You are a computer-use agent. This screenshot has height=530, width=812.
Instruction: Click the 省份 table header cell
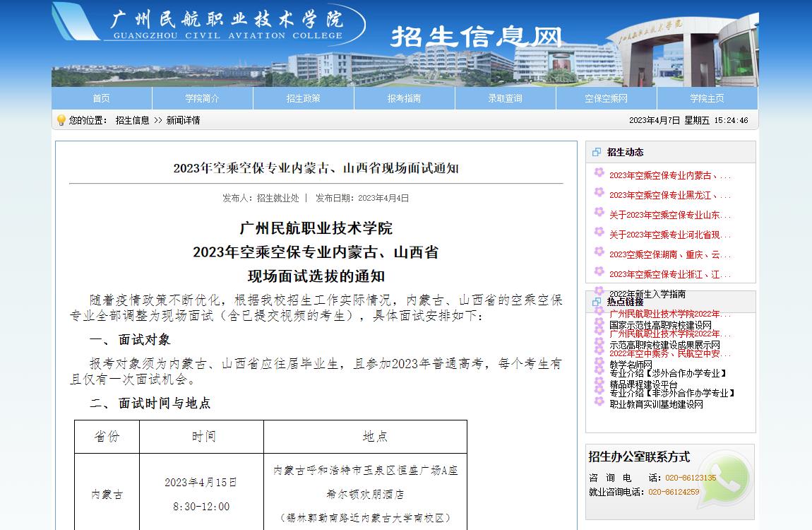click(107, 437)
